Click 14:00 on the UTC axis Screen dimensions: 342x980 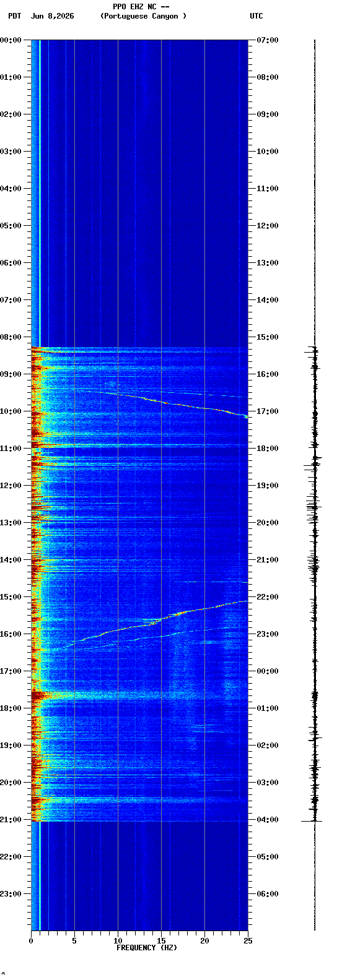coord(268,300)
